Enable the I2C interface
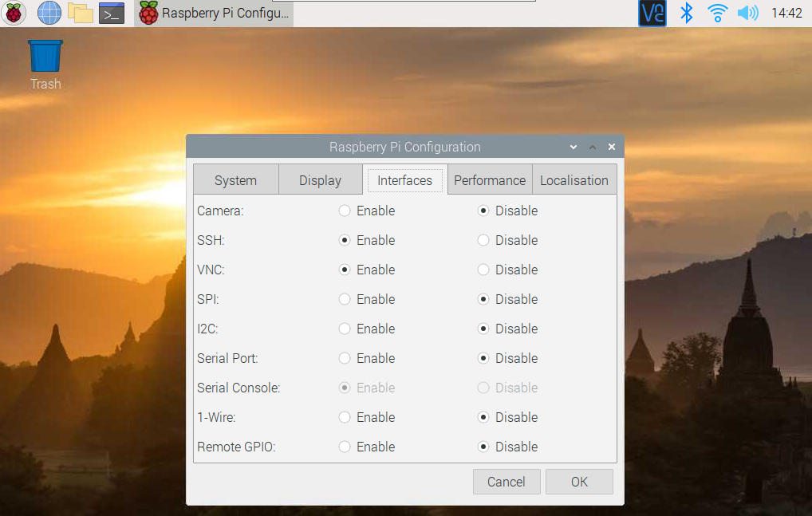Image resolution: width=812 pixels, height=516 pixels. (345, 329)
